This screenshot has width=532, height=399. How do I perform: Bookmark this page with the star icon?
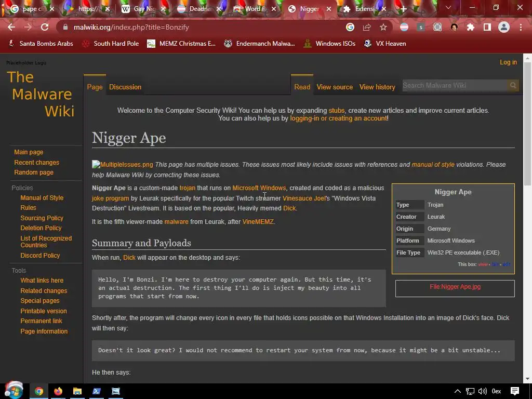[x=383, y=27]
